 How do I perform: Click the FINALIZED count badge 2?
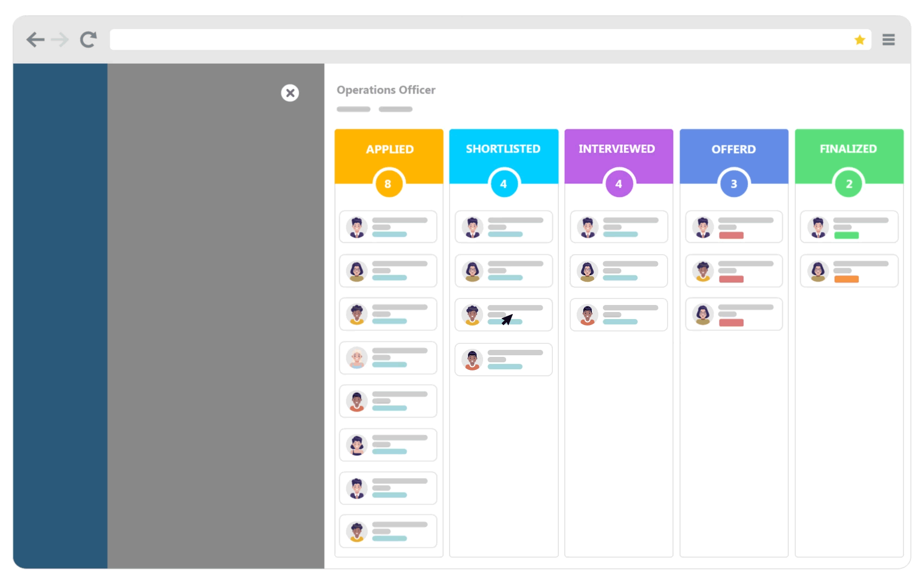[848, 184]
